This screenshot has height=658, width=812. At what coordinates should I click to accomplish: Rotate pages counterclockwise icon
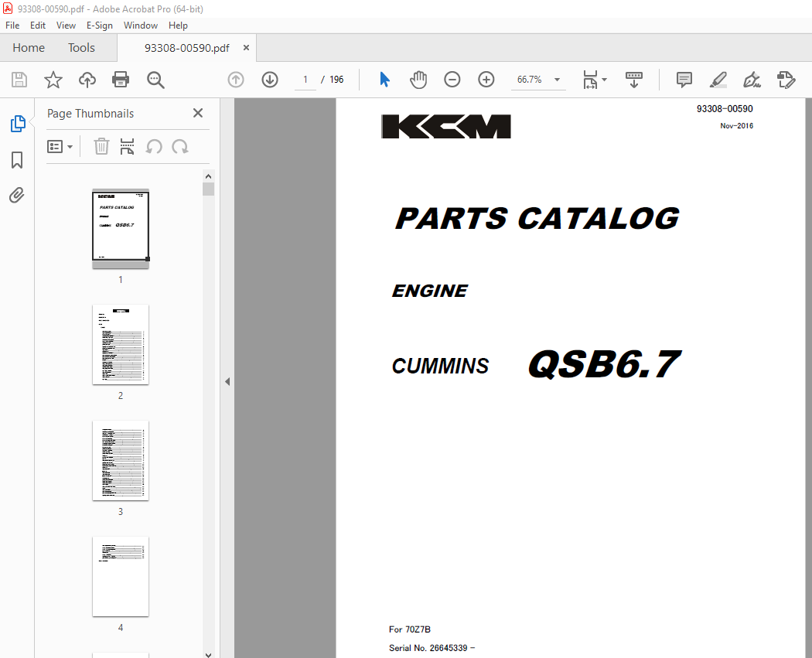coord(154,147)
